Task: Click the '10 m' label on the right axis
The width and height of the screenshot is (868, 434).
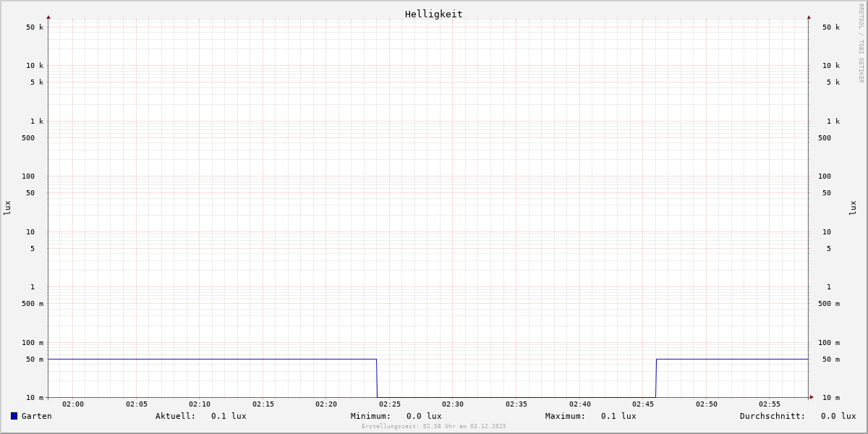Action: pyautogui.click(x=831, y=398)
